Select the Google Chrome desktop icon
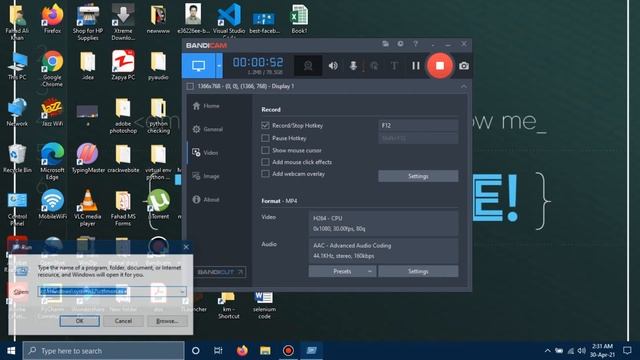This screenshot has width=640, height=360. pos(52,69)
